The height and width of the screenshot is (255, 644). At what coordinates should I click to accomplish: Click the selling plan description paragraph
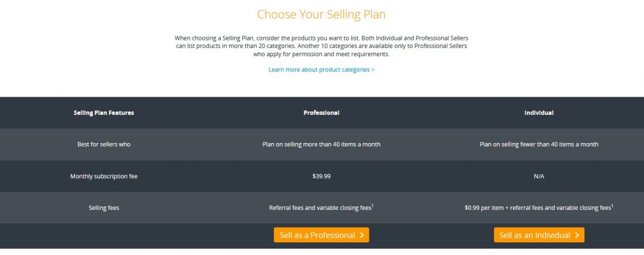(321, 46)
